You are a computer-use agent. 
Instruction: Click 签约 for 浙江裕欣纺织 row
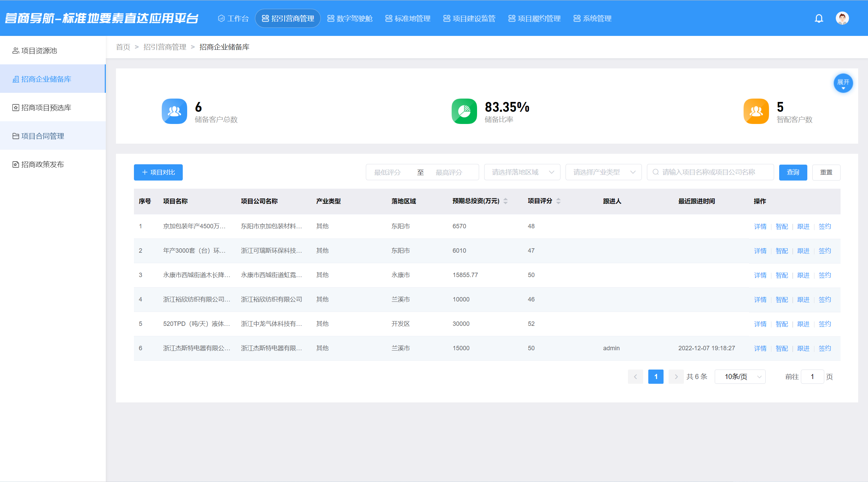tap(825, 300)
